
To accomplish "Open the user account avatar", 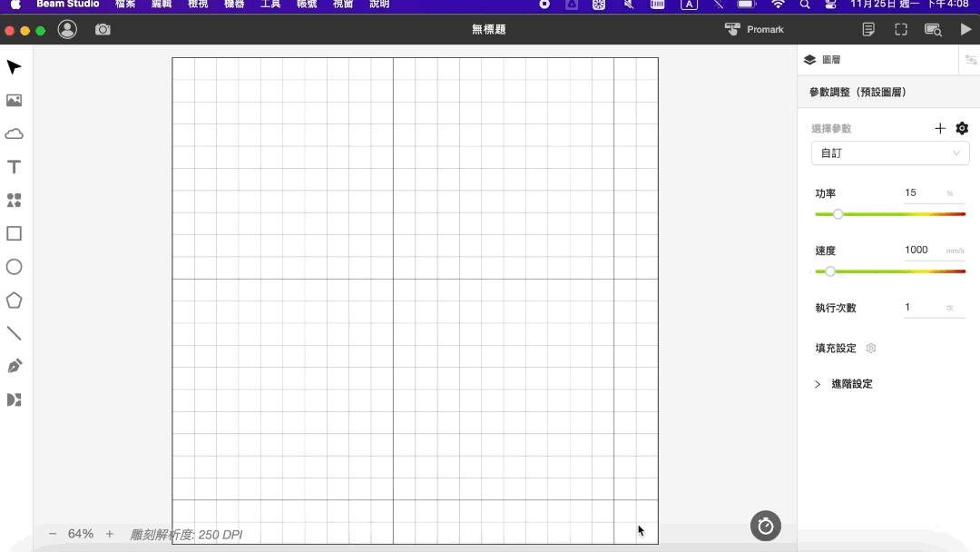I will [67, 29].
